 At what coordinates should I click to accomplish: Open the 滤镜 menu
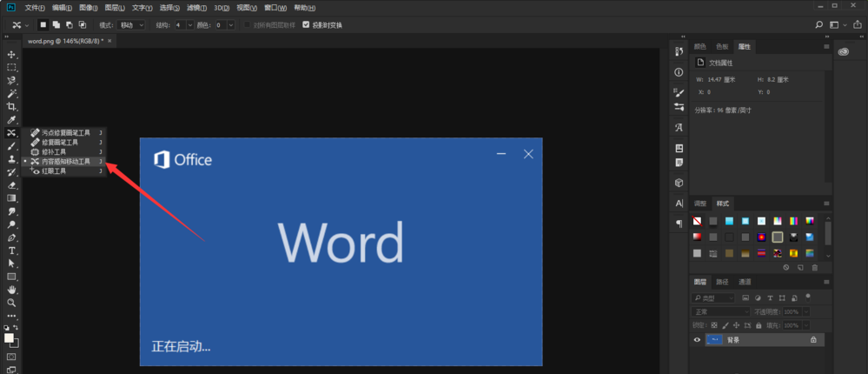coord(195,7)
